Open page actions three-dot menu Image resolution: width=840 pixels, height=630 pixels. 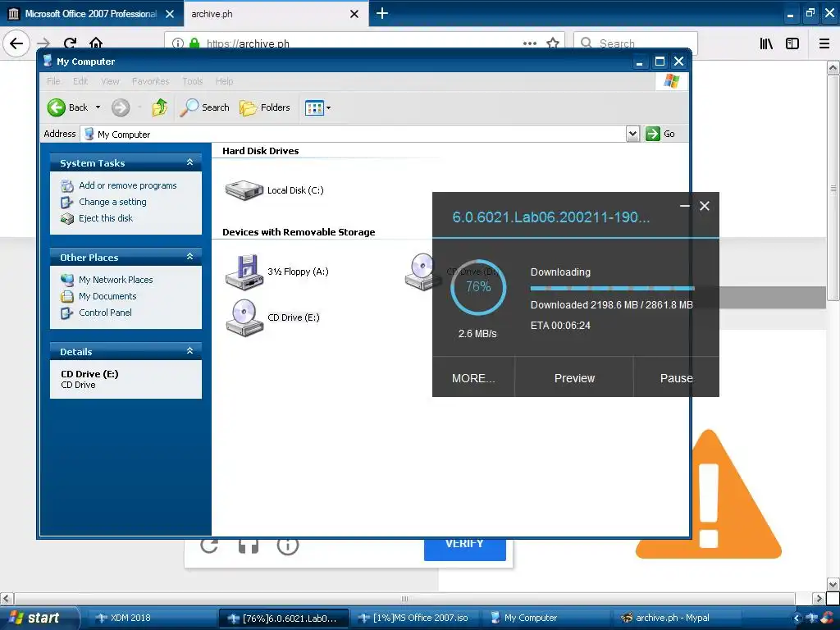click(x=530, y=43)
